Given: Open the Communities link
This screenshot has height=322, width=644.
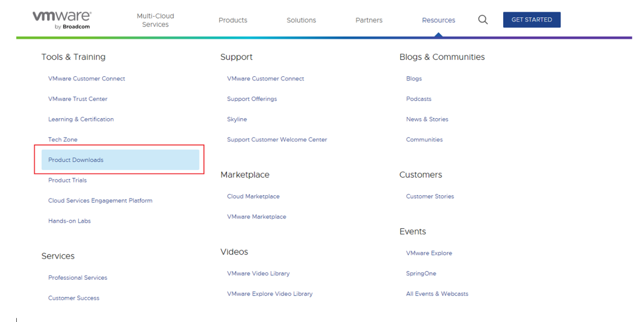Looking at the screenshot, I should pyautogui.click(x=425, y=140).
